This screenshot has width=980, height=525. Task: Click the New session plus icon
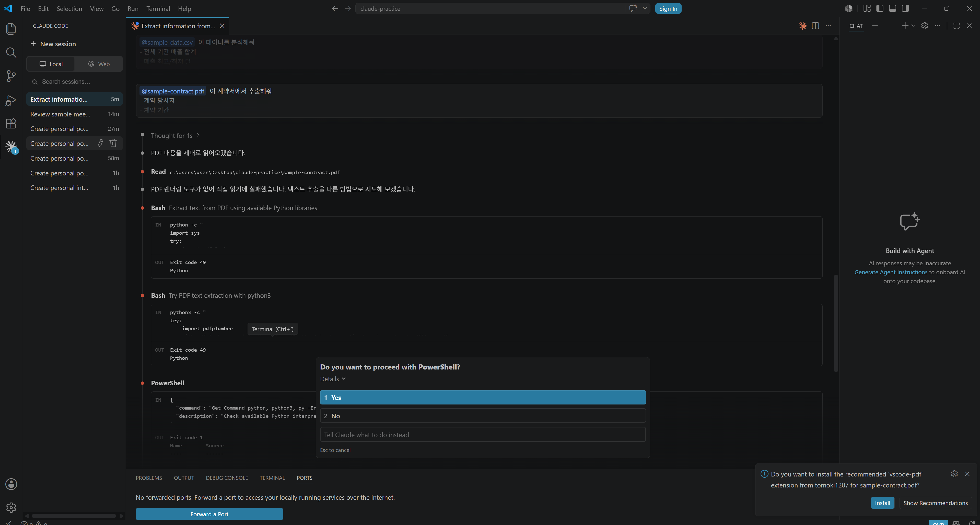(33, 44)
